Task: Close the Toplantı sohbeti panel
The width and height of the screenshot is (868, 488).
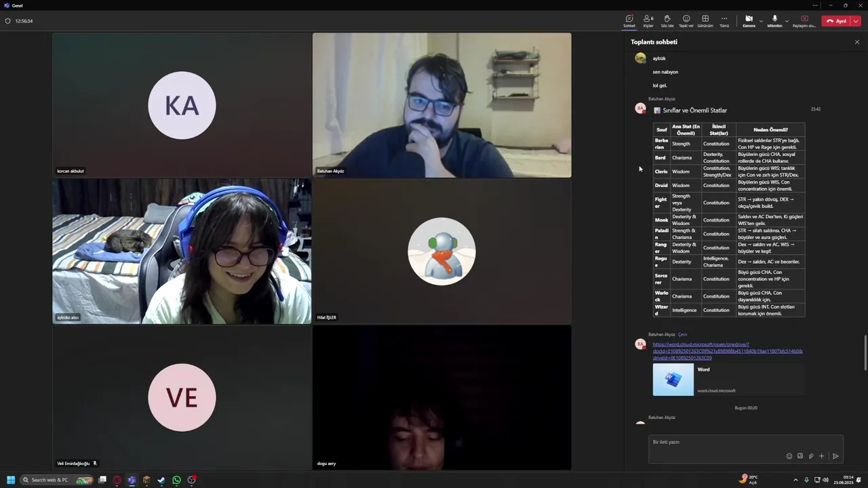Action: pos(856,42)
